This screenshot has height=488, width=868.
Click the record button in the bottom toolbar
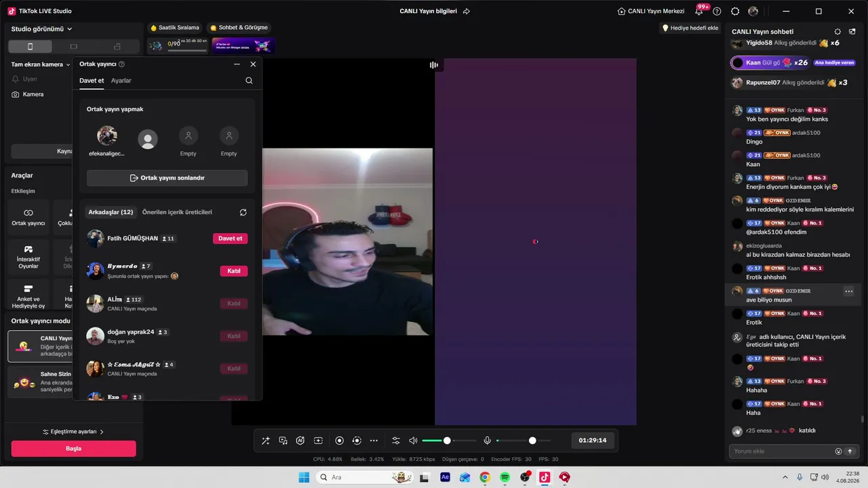pyautogui.click(x=340, y=441)
